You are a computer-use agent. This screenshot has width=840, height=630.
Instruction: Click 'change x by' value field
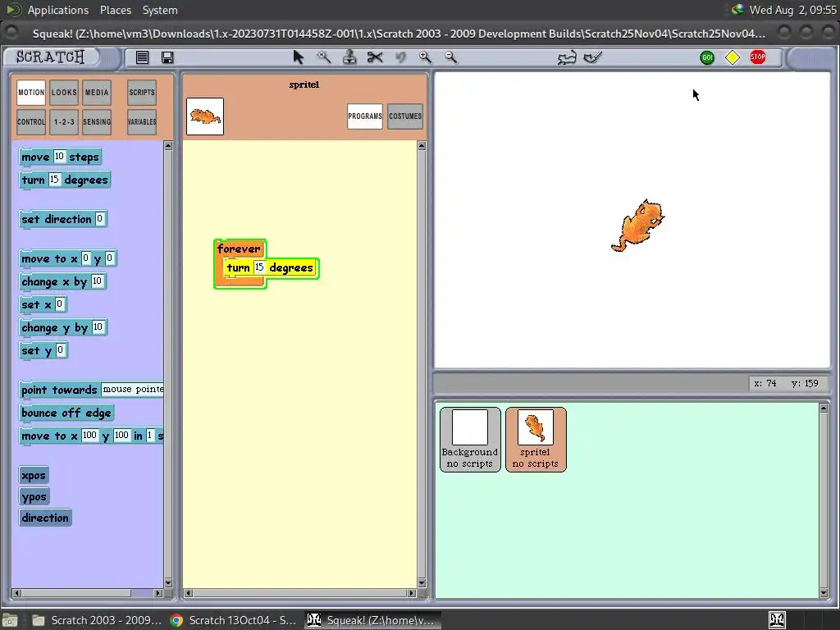coord(97,281)
